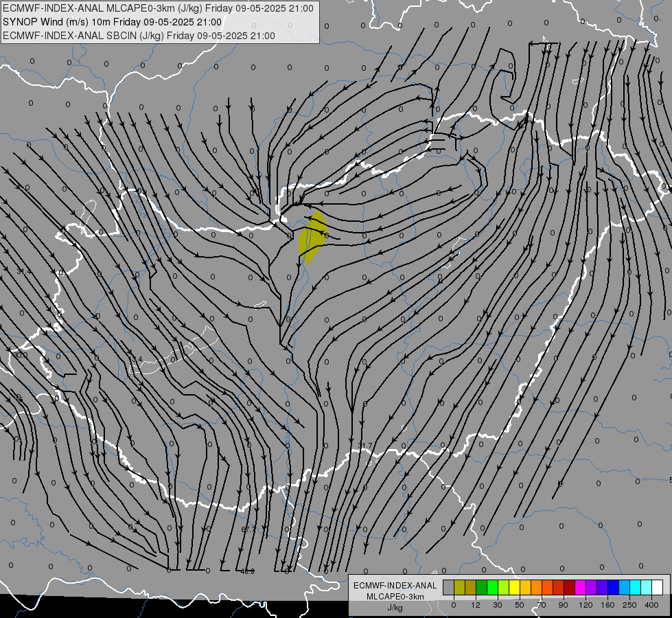Select the 46.6 value on the map

(247, 571)
